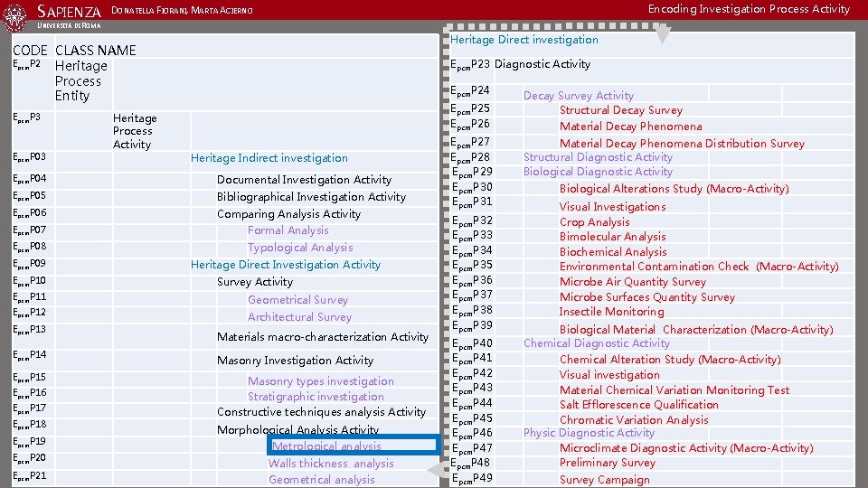Click the EpcmP2 code cell
This screenshot has height=488, width=868.
click(x=26, y=65)
